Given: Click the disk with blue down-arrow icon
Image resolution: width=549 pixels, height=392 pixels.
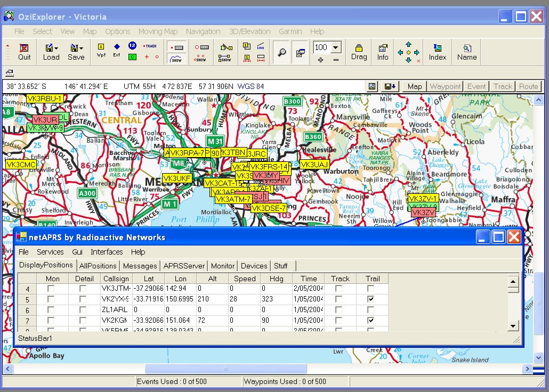Looking at the screenshot, I should point(390,86).
